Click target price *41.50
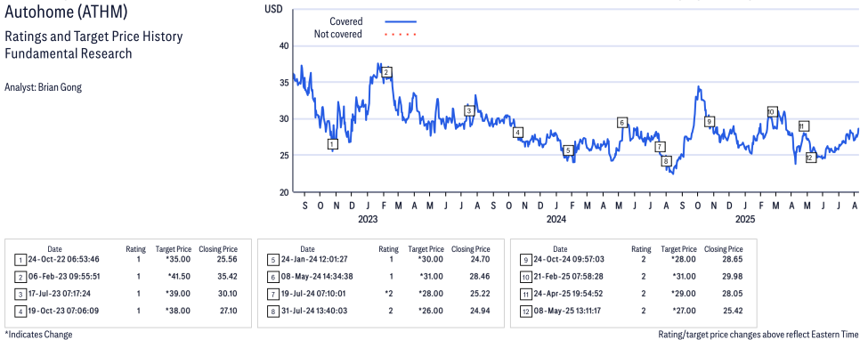868x340 pixels. (x=179, y=276)
